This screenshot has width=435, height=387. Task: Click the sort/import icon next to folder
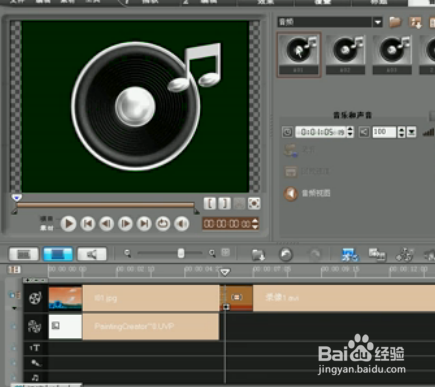(415, 22)
